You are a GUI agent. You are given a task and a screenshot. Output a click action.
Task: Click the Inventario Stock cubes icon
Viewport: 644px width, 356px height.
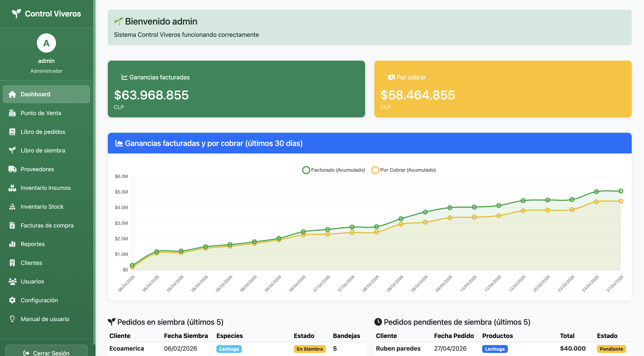pyautogui.click(x=12, y=207)
